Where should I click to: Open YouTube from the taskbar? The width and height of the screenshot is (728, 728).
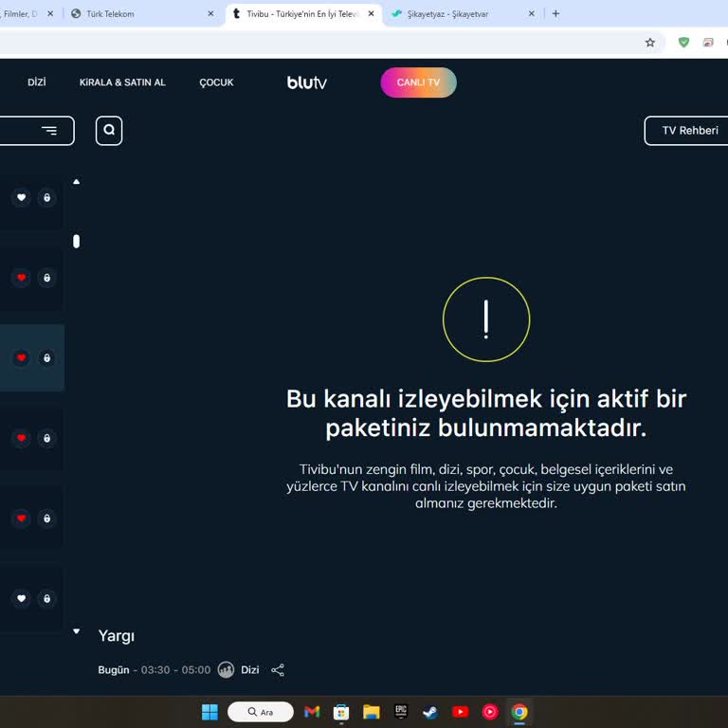460,712
